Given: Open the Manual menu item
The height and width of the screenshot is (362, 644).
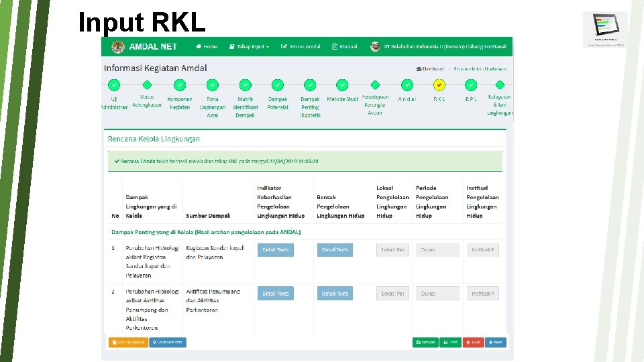Looking at the screenshot, I should [x=345, y=47].
